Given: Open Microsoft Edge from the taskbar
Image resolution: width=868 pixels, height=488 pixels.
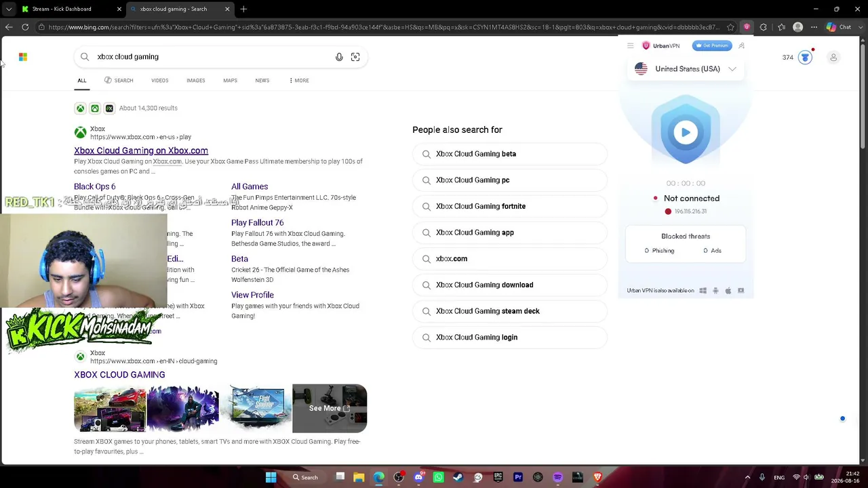Looking at the screenshot, I should [378, 477].
